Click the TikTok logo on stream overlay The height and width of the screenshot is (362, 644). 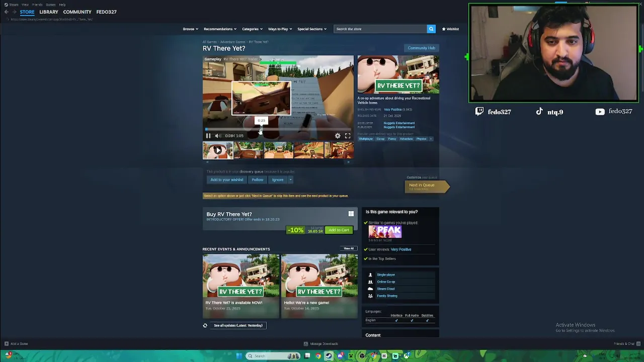point(539,112)
